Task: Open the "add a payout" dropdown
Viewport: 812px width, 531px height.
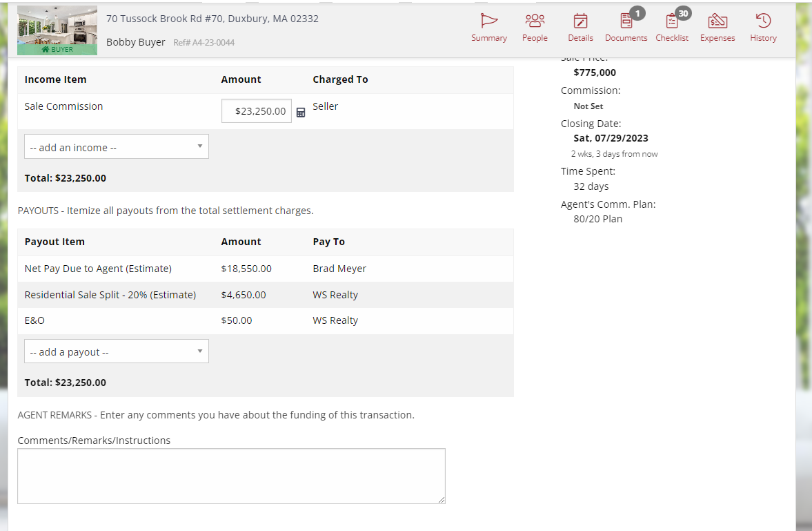Action: pyautogui.click(x=116, y=351)
